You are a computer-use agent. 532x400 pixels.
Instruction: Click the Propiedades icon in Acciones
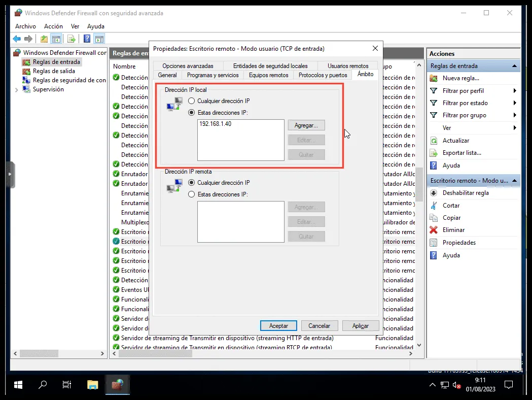click(x=434, y=243)
